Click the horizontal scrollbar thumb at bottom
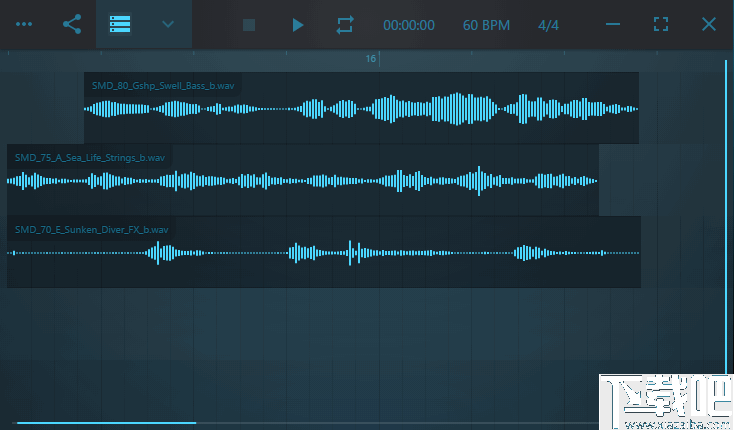The height and width of the screenshot is (430, 735). tap(106, 423)
